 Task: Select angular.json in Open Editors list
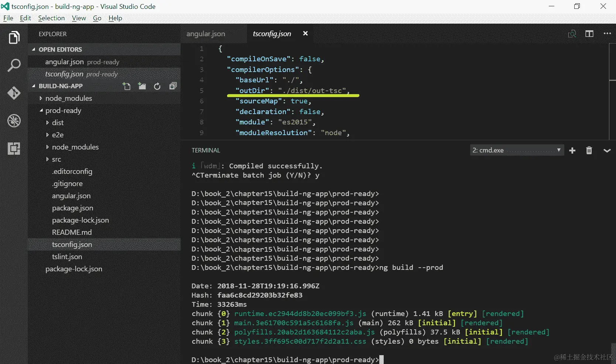click(x=104, y=62)
